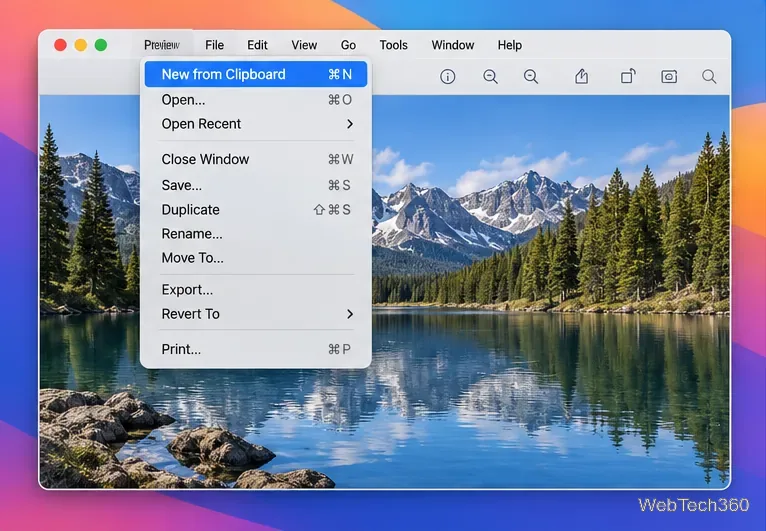The height and width of the screenshot is (531, 766).
Task: Click the Share icon in toolbar
Action: click(x=581, y=76)
